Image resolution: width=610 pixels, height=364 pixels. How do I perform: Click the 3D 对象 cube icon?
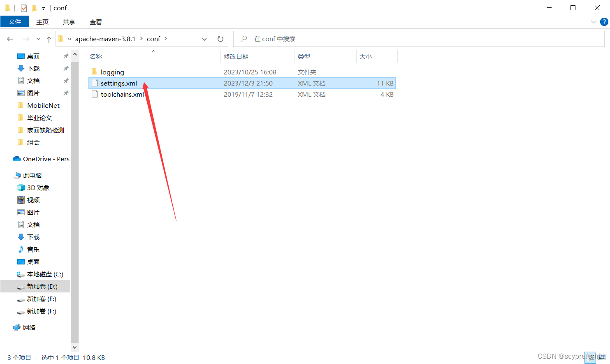coord(21,188)
